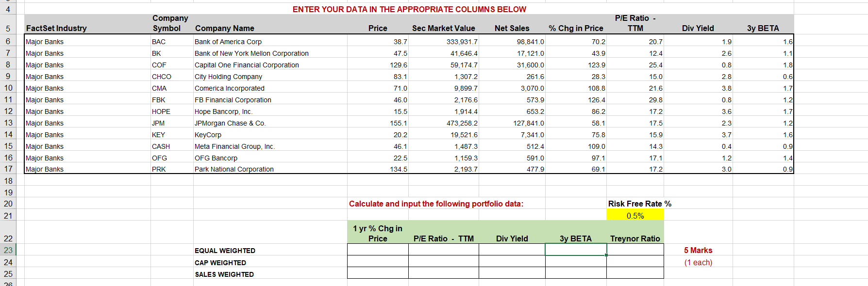Select the Equal Weighted Div Yield cell

pyautogui.click(x=512, y=250)
